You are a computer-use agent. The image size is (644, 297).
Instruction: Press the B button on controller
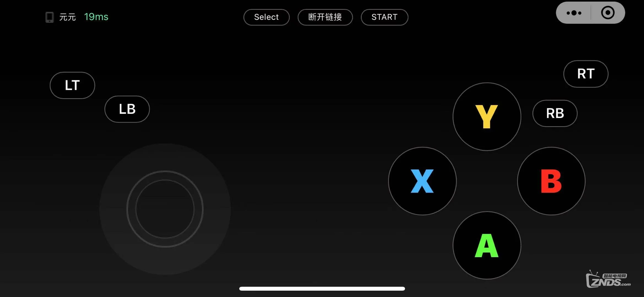pos(551,181)
